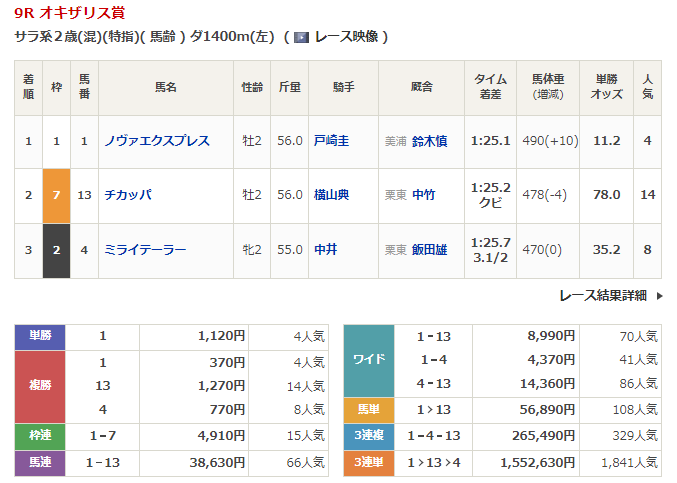Click trainer 中竹 link
This screenshot has width=677, height=483.
pos(424,195)
